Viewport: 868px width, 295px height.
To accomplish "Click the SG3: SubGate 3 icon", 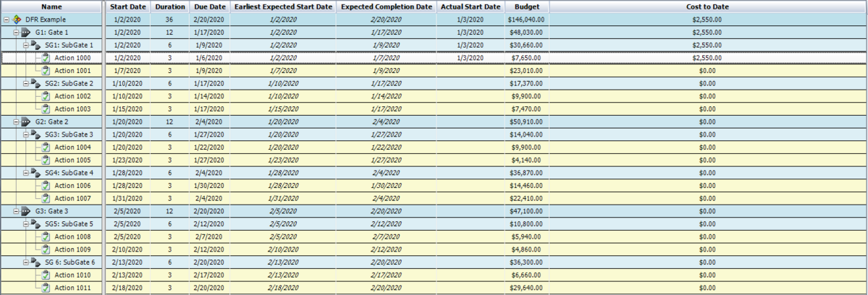I will click(36, 134).
